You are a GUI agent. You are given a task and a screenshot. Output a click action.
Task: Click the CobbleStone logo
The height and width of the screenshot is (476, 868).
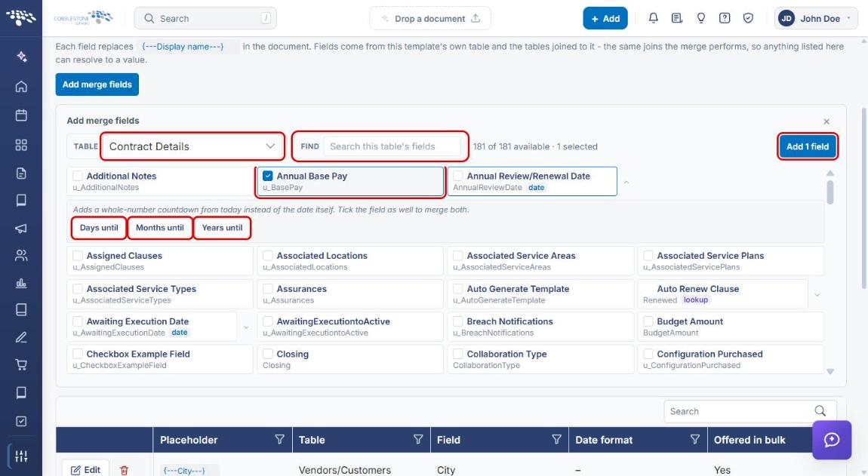(x=83, y=17)
